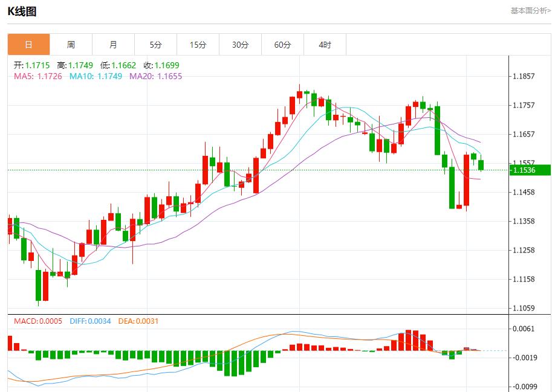The image size is (555, 392).
Task: Switch to the 周 (weekly) timeframe tab
Action: 71,43
